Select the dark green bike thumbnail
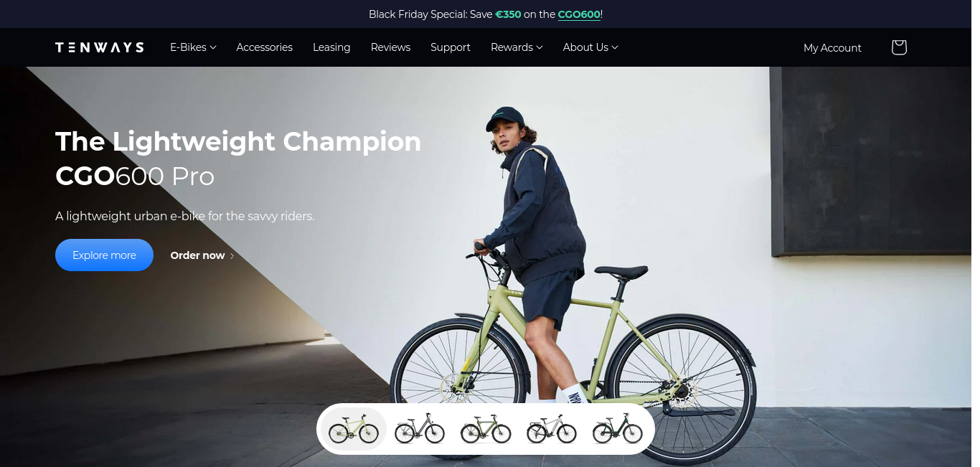The height and width of the screenshot is (467, 980). click(618, 429)
